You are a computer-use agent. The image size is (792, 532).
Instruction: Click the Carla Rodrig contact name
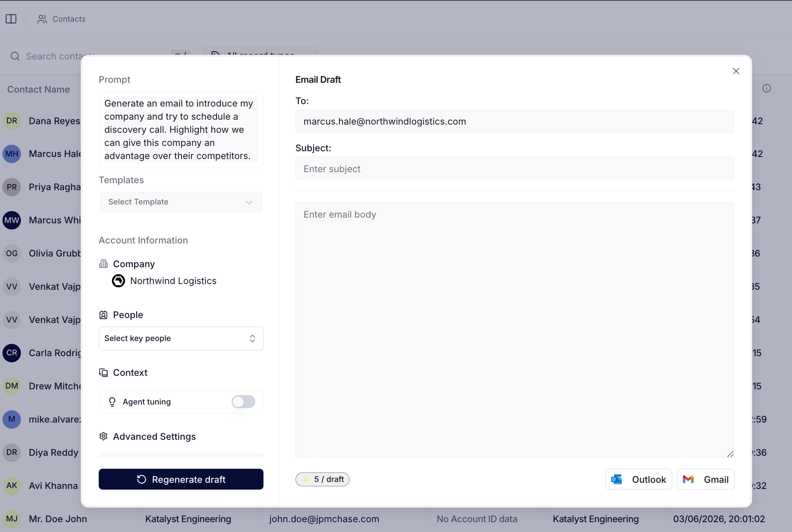click(x=55, y=353)
